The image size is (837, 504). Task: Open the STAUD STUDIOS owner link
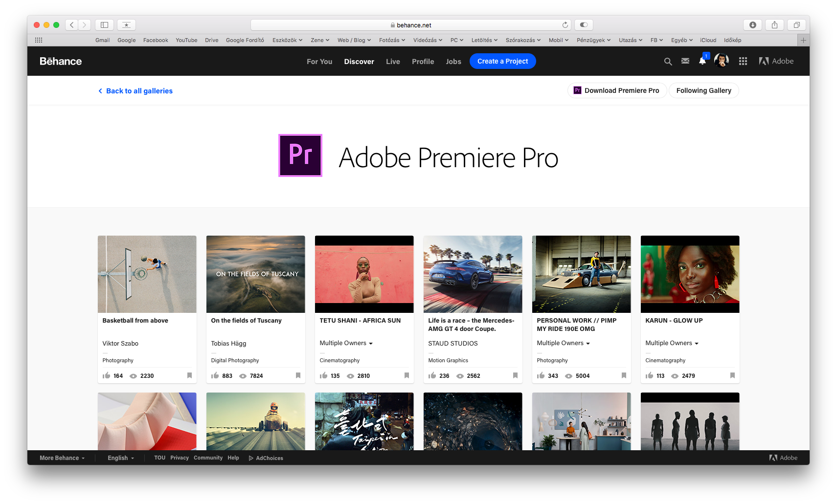pos(453,344)
